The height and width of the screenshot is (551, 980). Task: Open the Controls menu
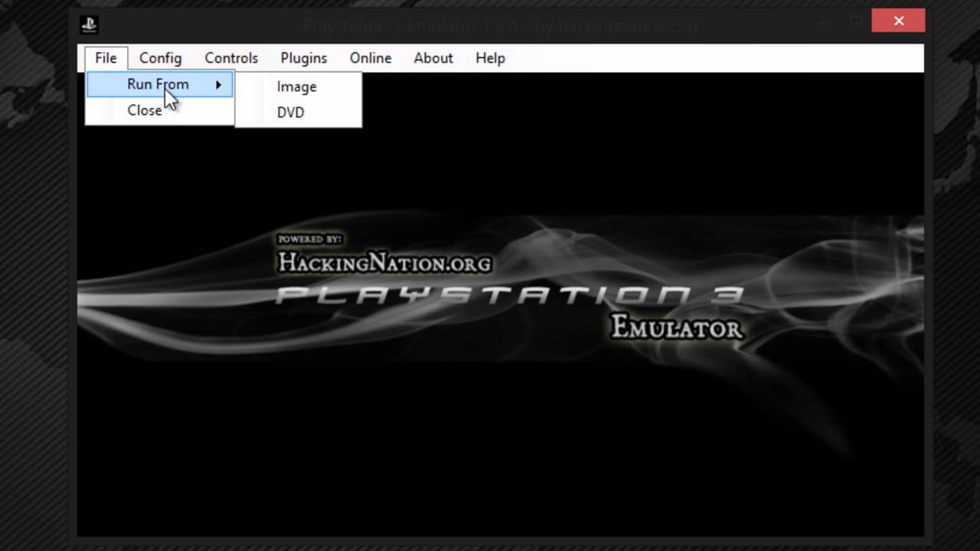[231, 58]
